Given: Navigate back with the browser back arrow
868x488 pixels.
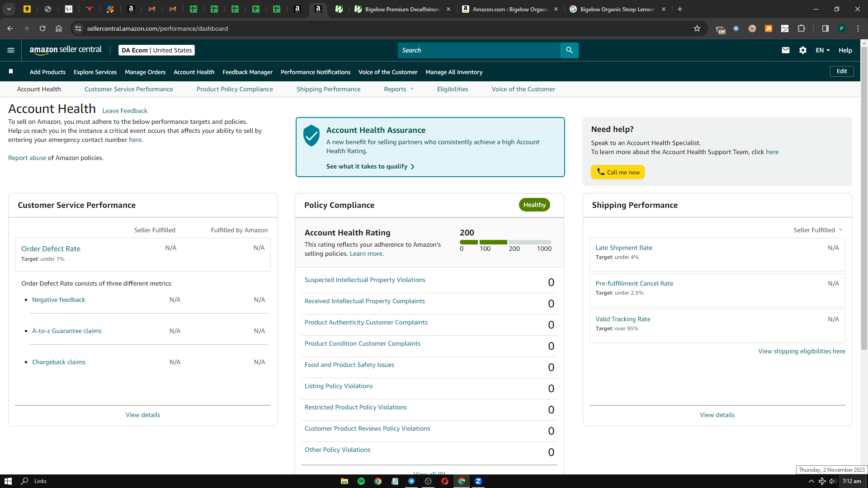Looking at the screenshot, I should pos(10,28).
